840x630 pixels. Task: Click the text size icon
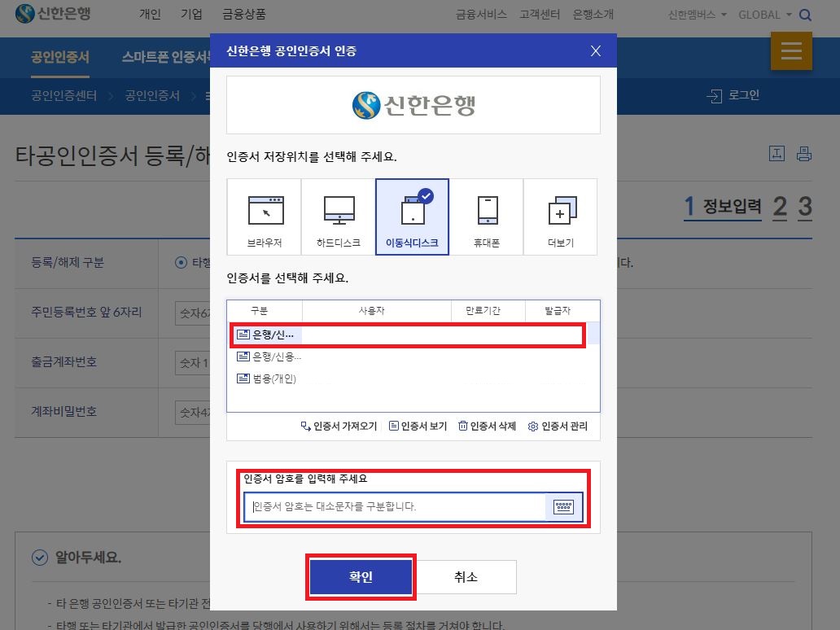click(x=777, y=154)
